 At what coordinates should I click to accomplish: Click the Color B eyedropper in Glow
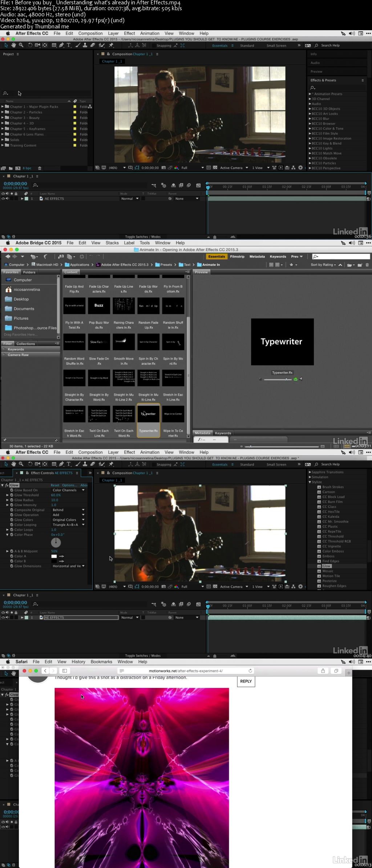point(61,561)
